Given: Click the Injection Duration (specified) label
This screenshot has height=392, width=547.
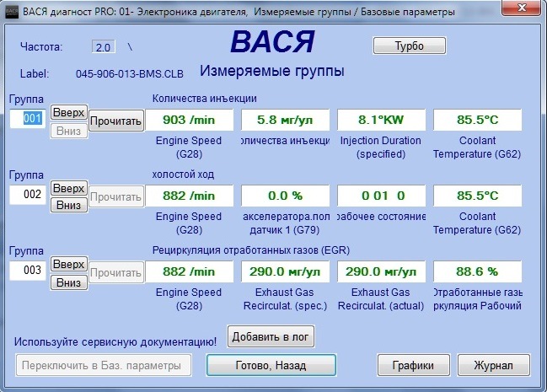Looking at the screenshot, I should tap(381, 148).
